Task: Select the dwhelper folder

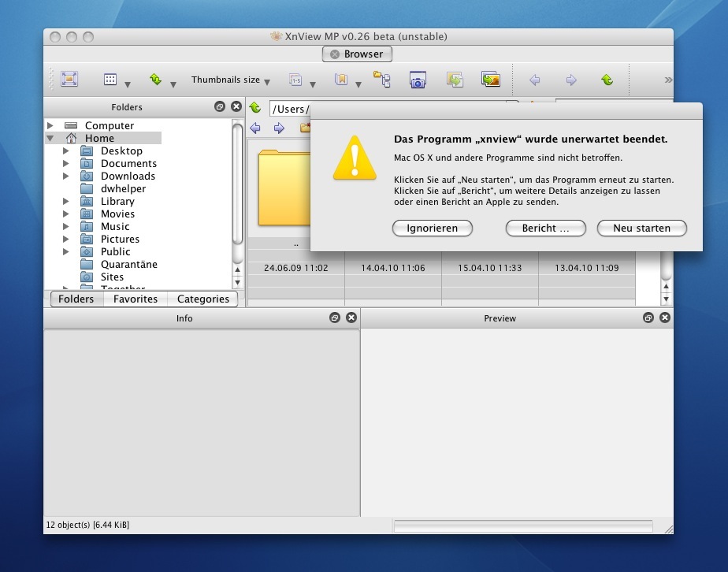Action: [x=123, y=188]
